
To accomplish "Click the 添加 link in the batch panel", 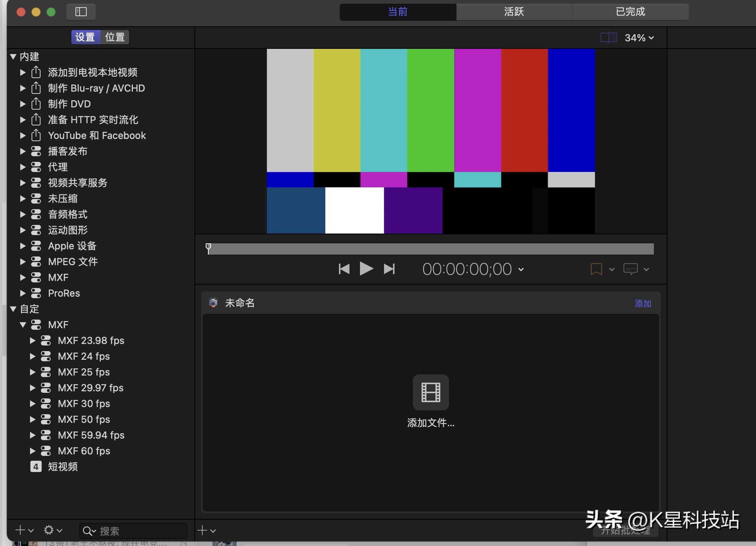I will coord(643,303).
